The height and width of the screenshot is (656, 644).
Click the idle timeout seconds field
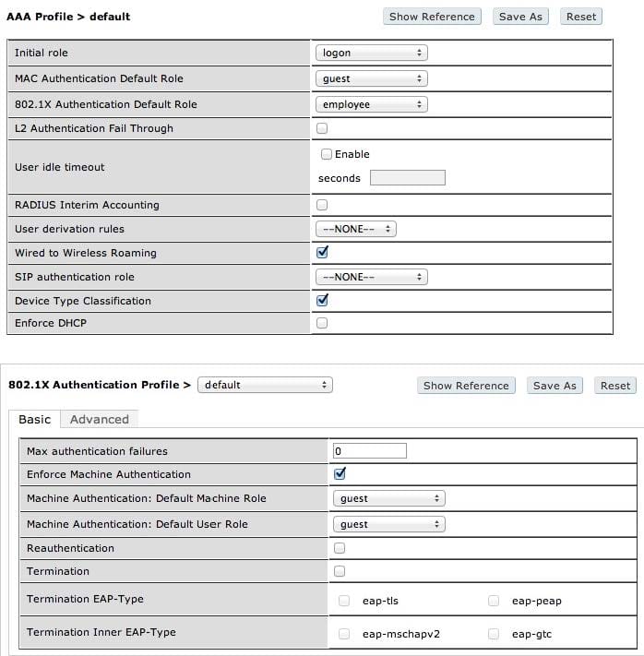pyautogui.click(x=408, y=178)
